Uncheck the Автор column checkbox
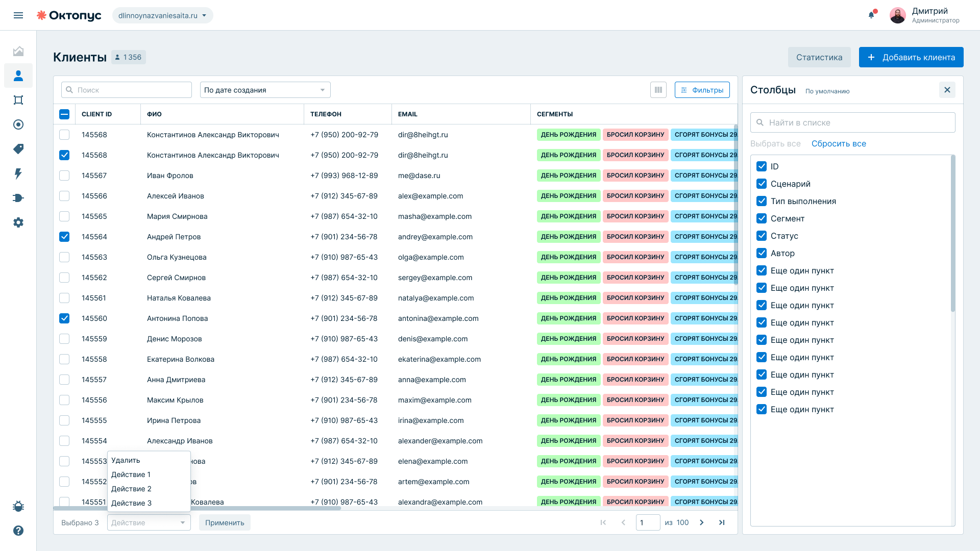Image resolution: width=980 pixels, height=551 pixels. pyautogui.click(x=762, y=253)
